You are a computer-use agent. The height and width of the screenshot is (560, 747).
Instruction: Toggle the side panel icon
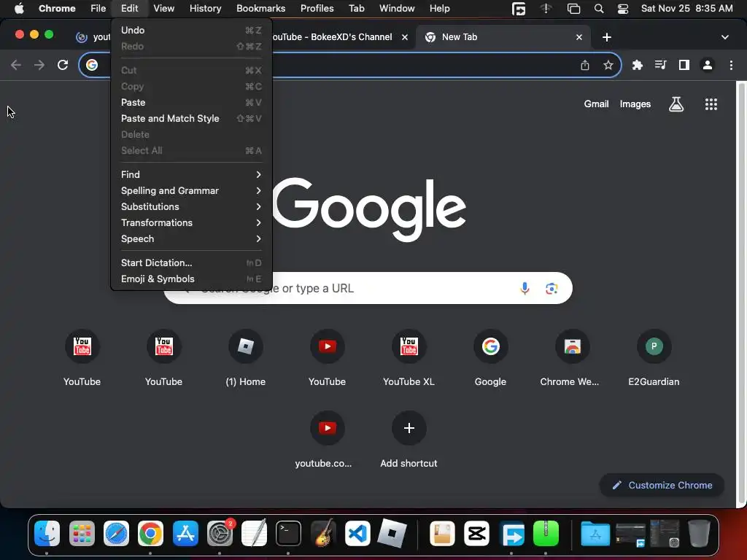point(684,65)
